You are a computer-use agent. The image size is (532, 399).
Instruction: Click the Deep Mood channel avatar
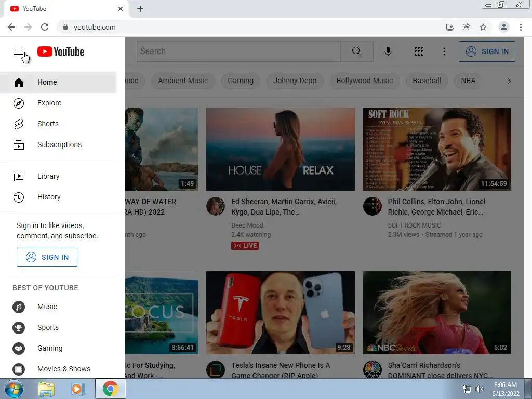pyautogui.click(x=216, y=206)
